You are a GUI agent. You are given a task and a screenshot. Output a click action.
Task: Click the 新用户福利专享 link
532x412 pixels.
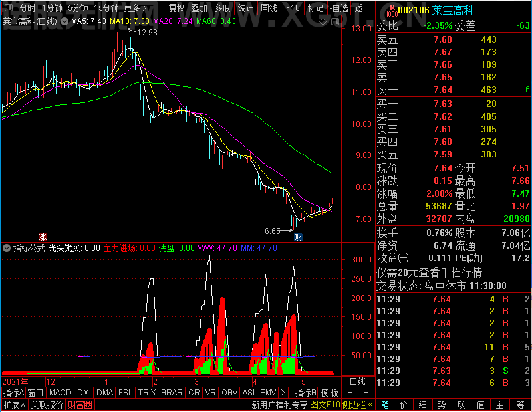[279, 405]
